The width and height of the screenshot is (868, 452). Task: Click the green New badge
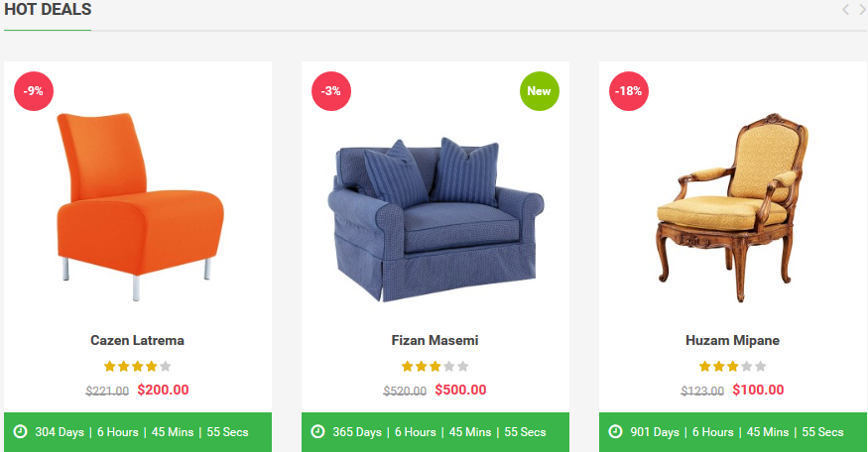pyautogui.click(x=539, y=91)
